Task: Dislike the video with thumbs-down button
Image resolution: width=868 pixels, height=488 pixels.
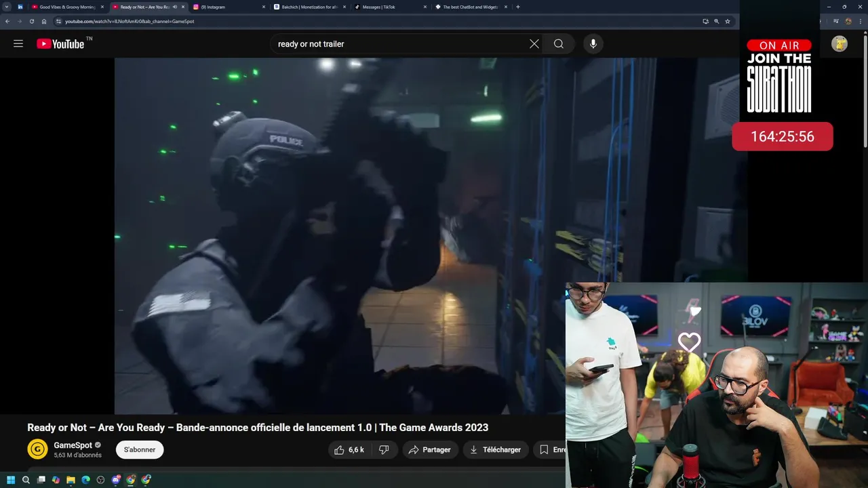Action: (x=384, y=449)
